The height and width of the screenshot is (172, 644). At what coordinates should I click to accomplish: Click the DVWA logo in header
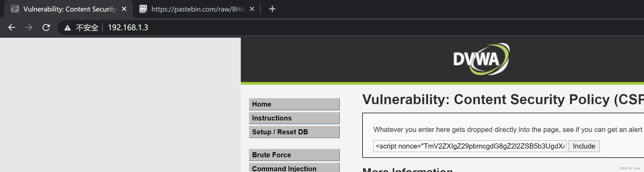pyautogui.click(x=481, y=59)
